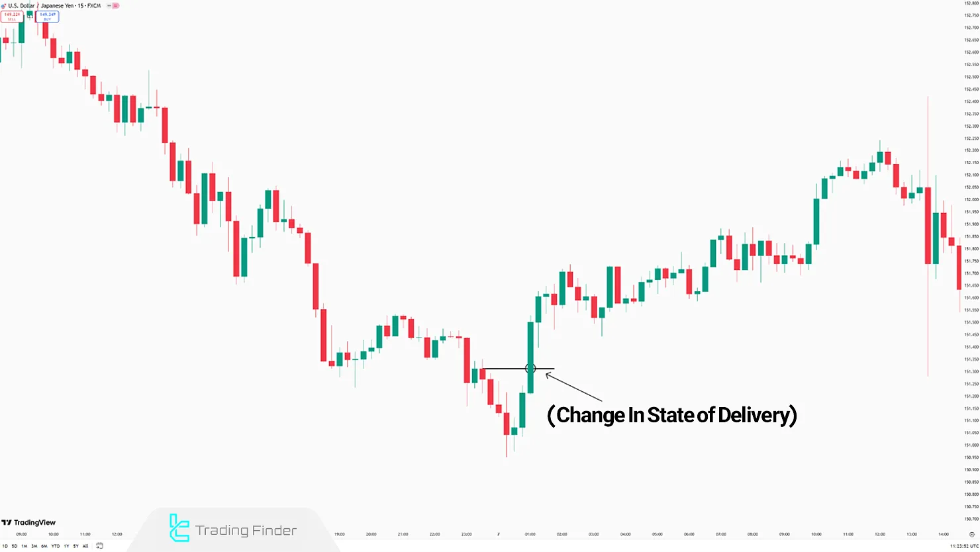Click the Change In State of Delivery label
The image size is (980, 552).
click(x=672, y=415)
